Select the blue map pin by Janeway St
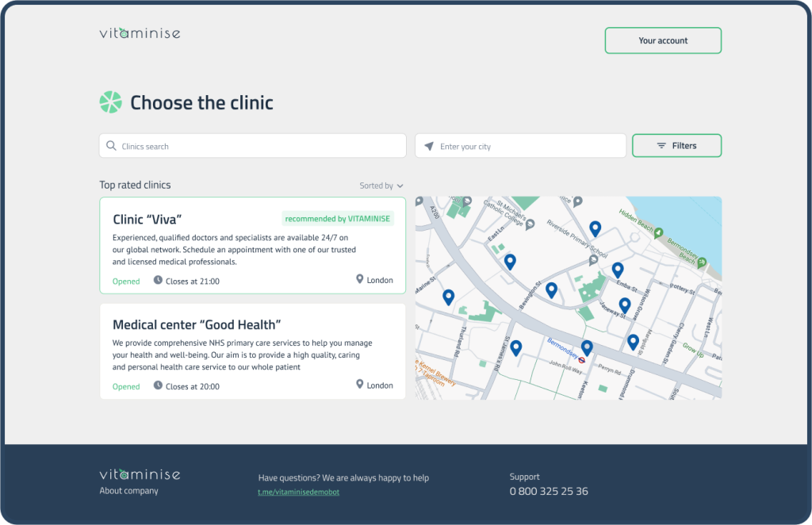Image resolution: width=812 pixels, height=525 pixels. tap(625, 305)
